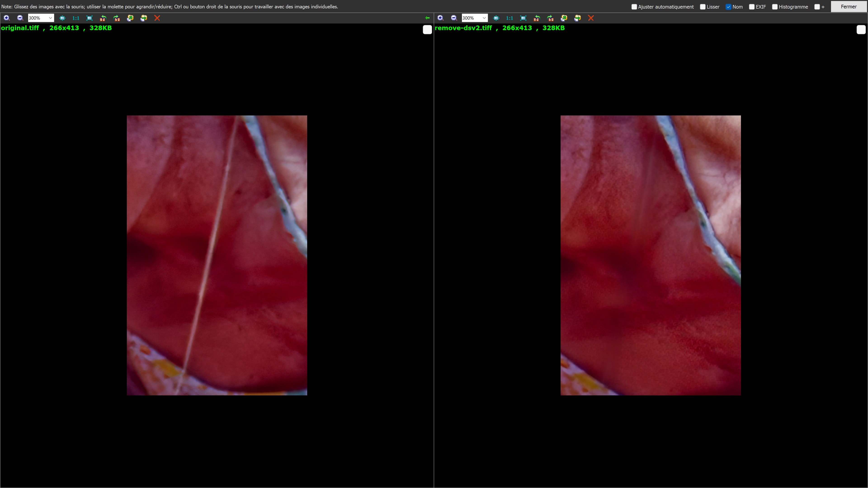The height and width of the screenshot is (488, 868).
Task: Click green left arrow in left toolbar
Action: coord(427,18)
